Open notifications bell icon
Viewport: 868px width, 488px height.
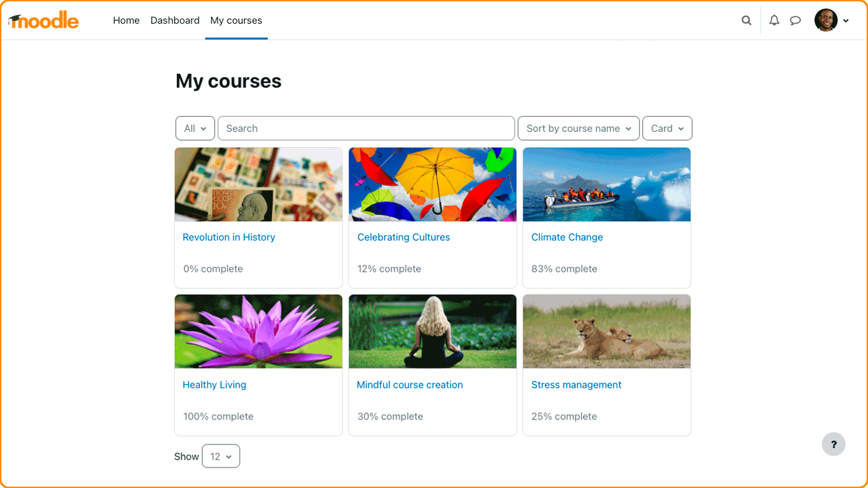click(774, 20)
